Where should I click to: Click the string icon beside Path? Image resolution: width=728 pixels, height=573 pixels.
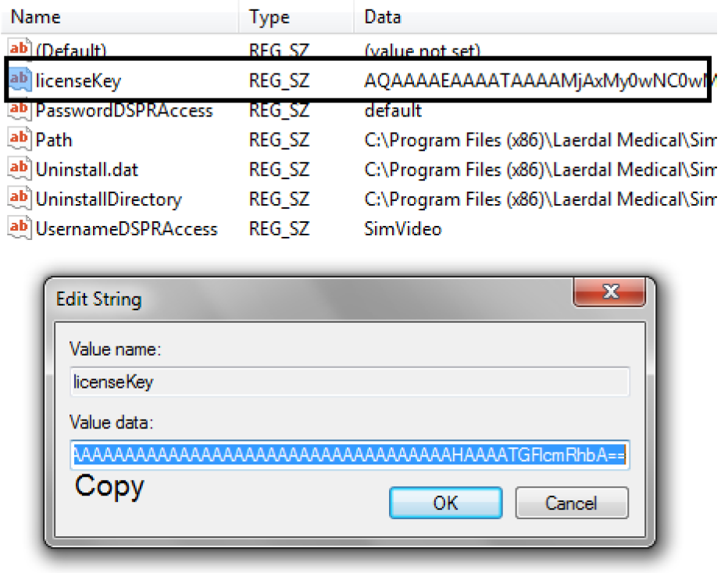coord(19,139)
